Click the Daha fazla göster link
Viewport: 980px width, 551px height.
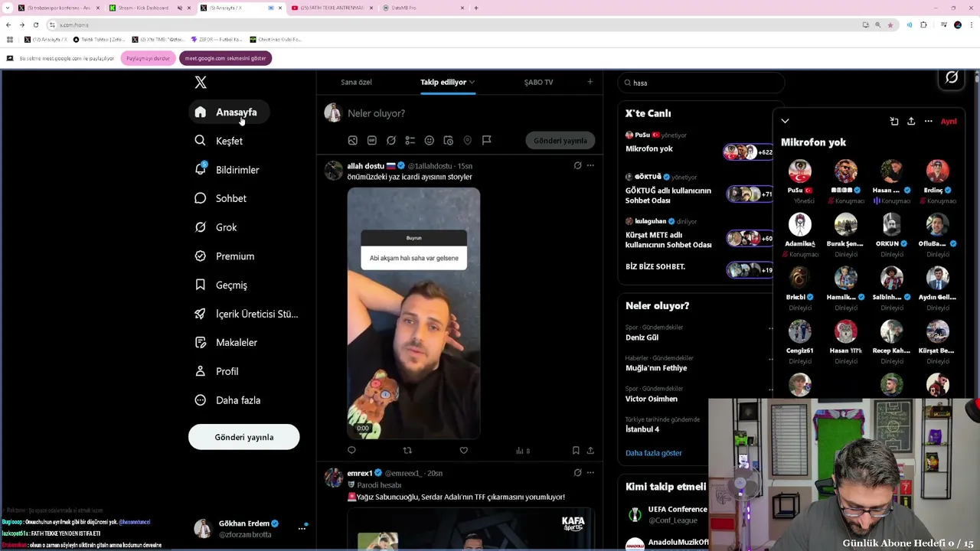[653, 453]
